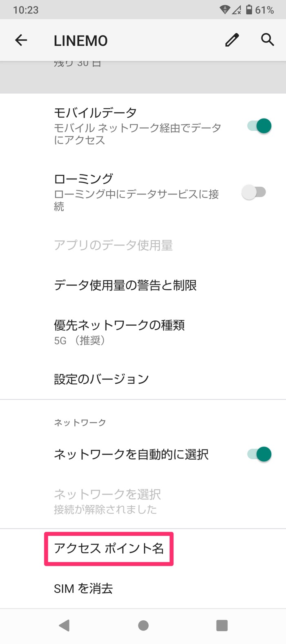The height and width of the screenshot is (644, 286).
Task: Open search with the magnifier icon
Action: 267,40
